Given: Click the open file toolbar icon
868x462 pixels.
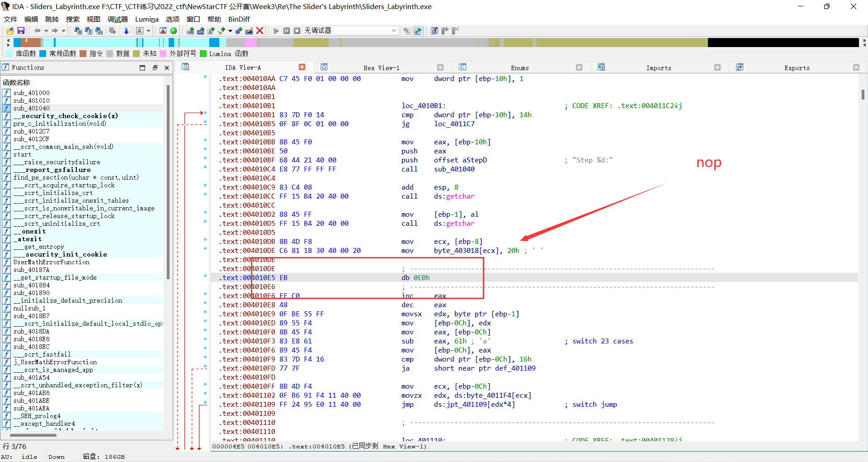Looking at the screenshot, I should click(10, 31).
